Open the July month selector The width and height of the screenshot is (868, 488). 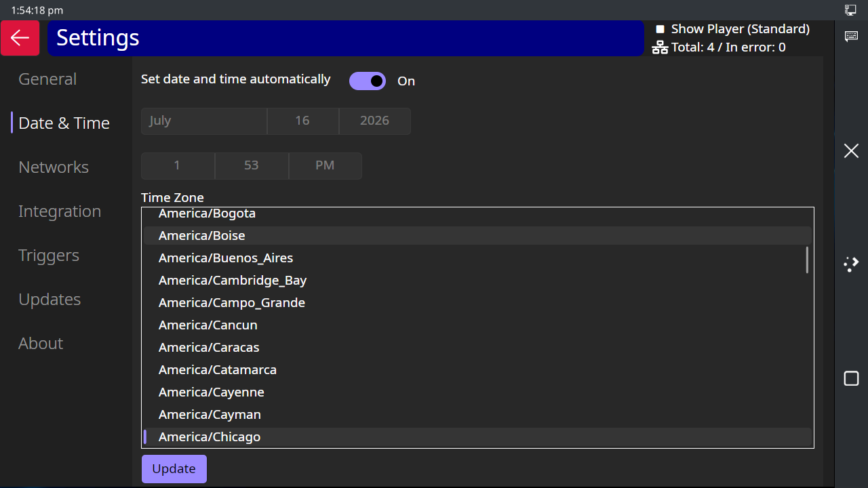[x=204, y=121]
